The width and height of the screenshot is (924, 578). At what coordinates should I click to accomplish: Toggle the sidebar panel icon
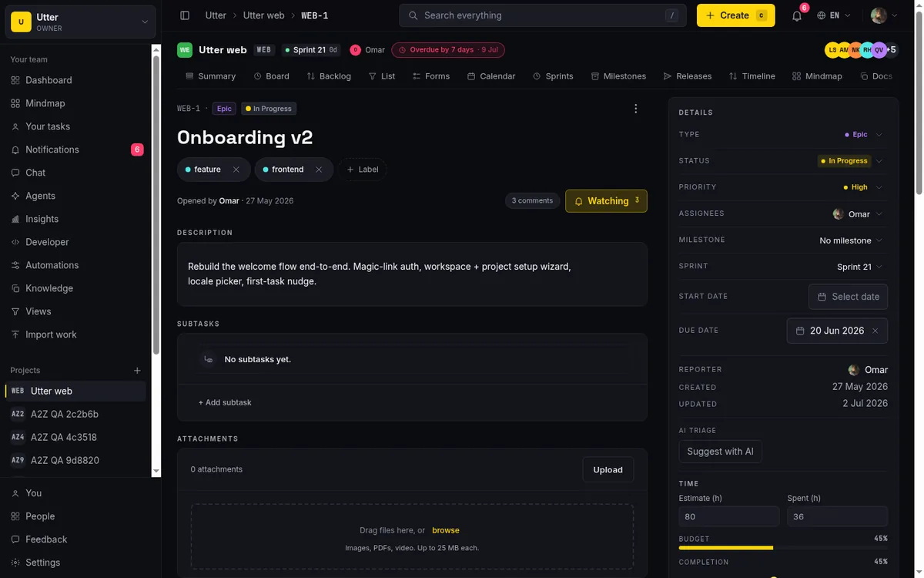[x=185, y=15]
